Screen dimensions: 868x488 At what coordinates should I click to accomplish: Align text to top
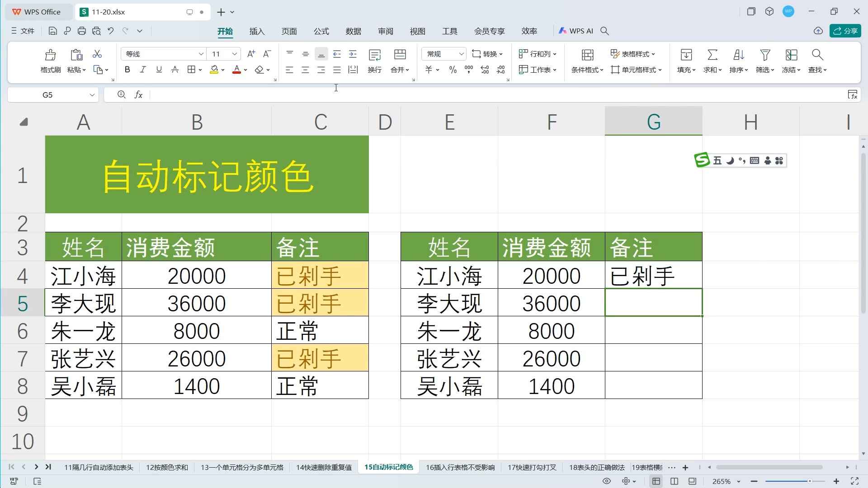(290, 54)
